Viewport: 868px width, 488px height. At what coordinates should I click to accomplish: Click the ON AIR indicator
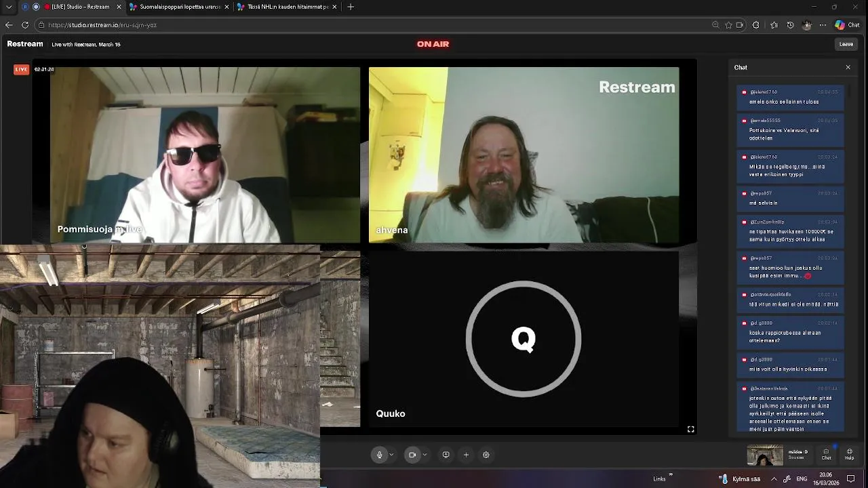433,44
